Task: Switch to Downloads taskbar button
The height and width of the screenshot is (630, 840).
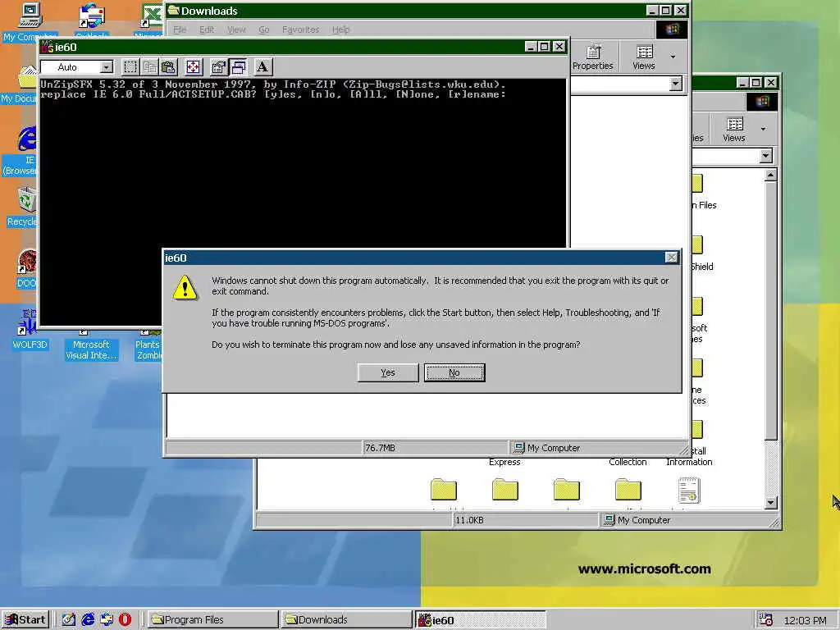Action: [x=347, y=620]
